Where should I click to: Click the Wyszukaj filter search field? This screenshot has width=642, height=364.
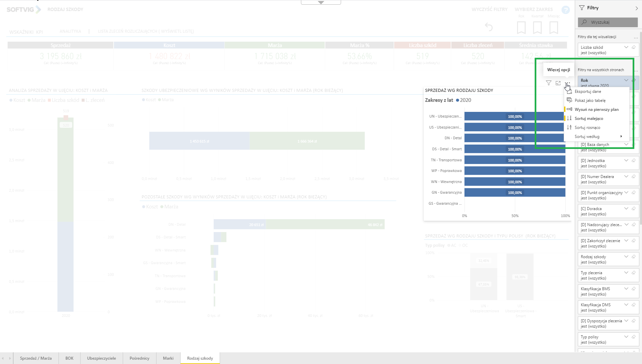pyautogui.click(x=608, y=22)
